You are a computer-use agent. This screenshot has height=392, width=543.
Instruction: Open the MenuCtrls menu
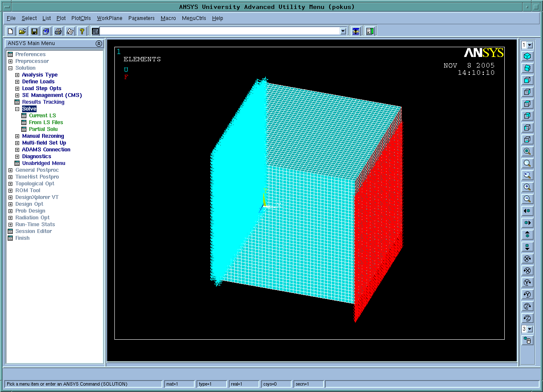click(x=194, y=18)
